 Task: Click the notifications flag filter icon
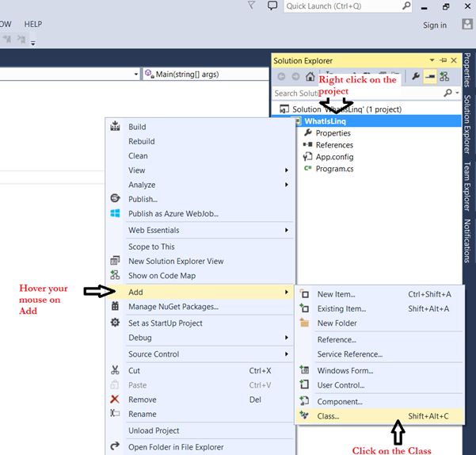[x=251, y=6]
